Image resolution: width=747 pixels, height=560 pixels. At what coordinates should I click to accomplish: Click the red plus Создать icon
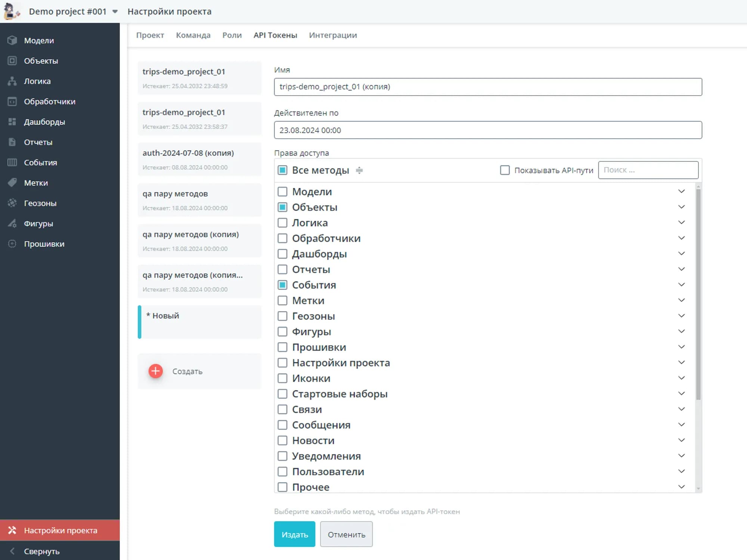(155, 371)
